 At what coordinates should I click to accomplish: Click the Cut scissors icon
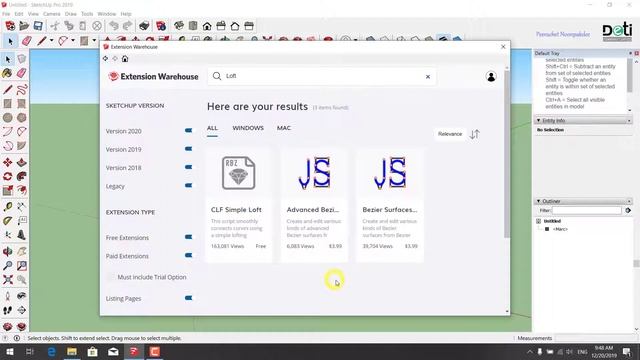(55, 26)
